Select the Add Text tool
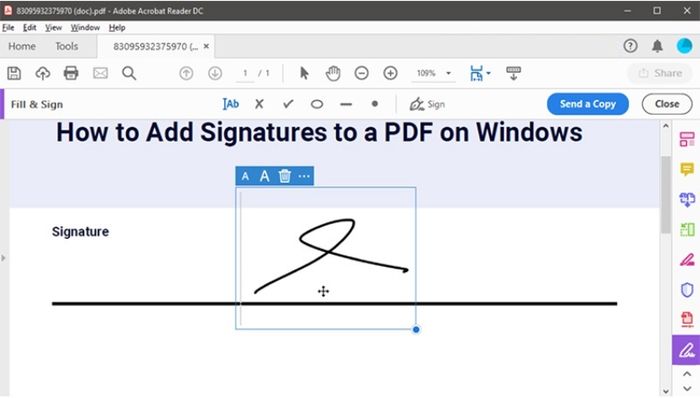The height and width of the screenshot is (398, 700). coord(231,104)
